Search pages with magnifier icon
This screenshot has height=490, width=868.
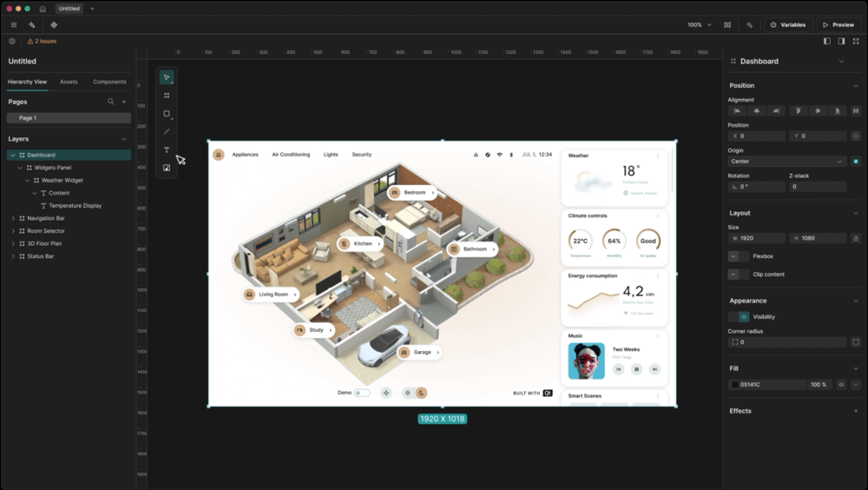[x=111, y=102]
